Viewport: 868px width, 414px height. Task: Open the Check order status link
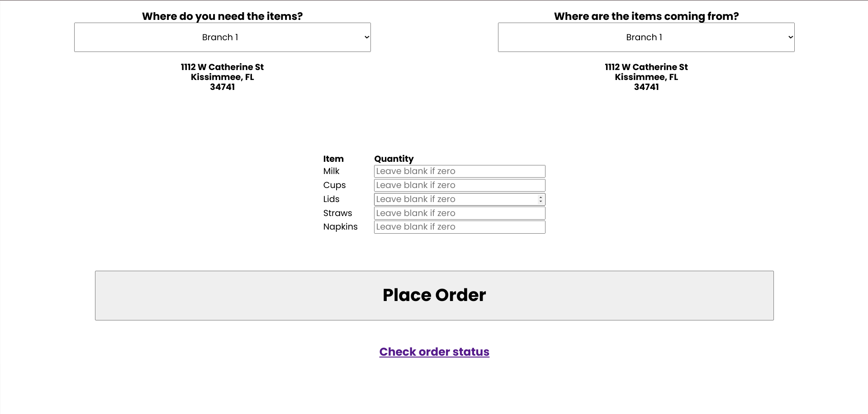(434, 352)
